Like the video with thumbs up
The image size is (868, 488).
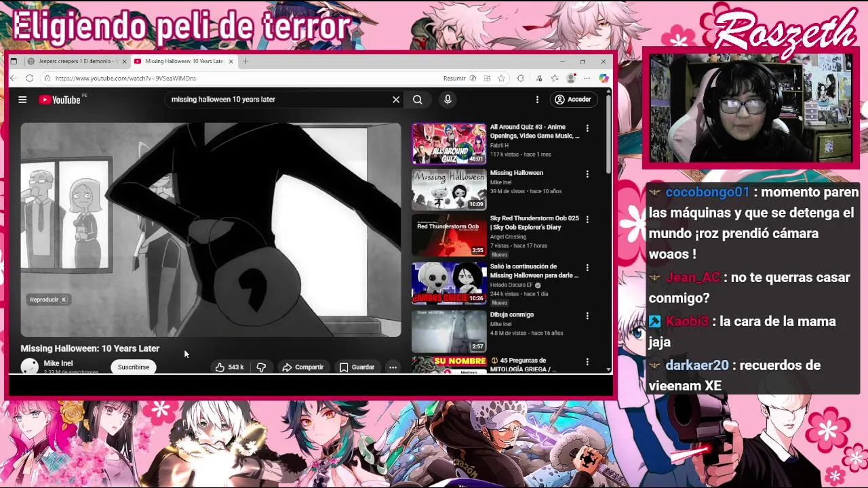229,367
